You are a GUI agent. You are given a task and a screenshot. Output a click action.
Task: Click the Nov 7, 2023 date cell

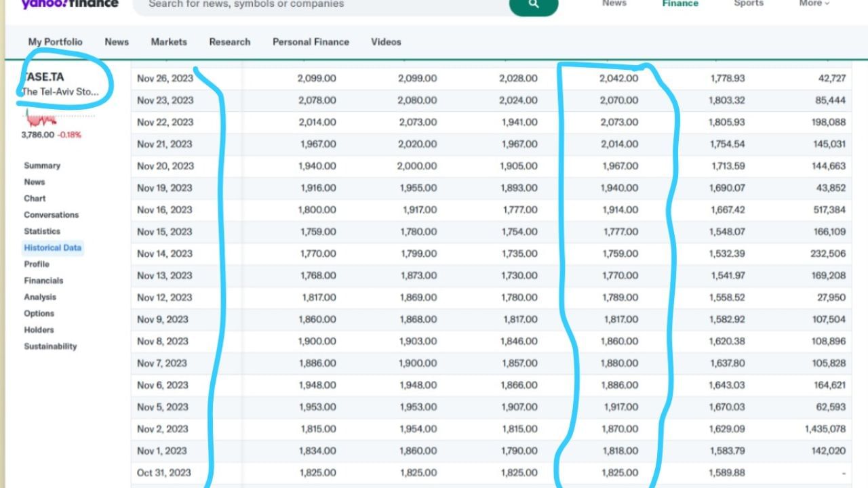[x=163, y=363]
